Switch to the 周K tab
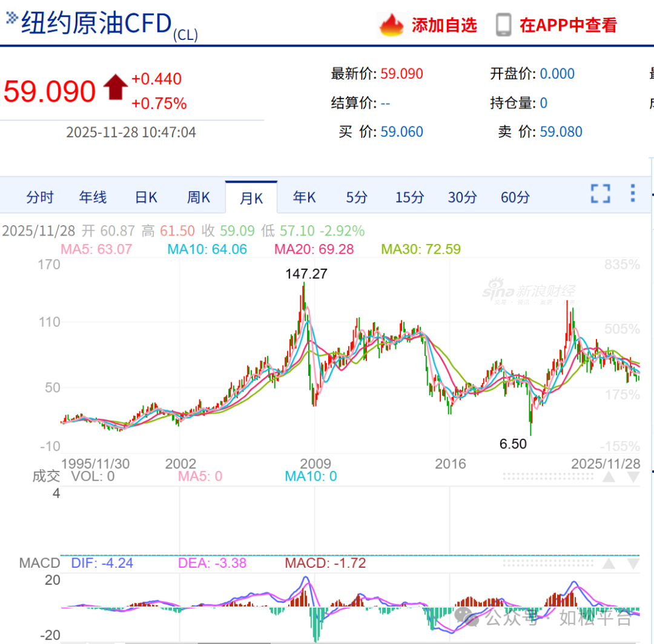The image size is (654, 644). point(198,197)
